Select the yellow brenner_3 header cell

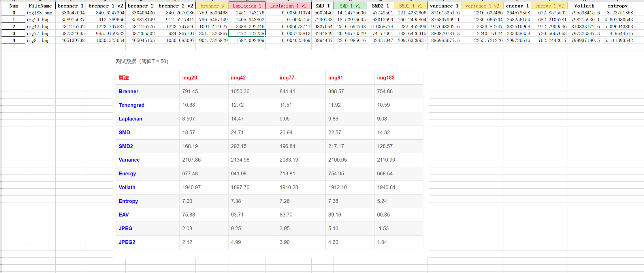pyautogui.click(x=212, y=6)
